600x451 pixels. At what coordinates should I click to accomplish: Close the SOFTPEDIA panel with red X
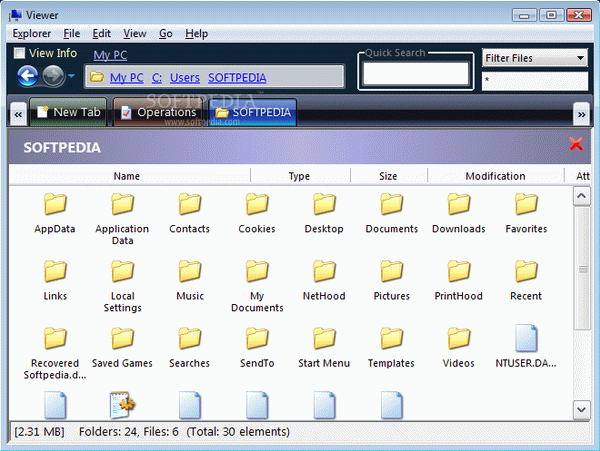coord(576,144)
